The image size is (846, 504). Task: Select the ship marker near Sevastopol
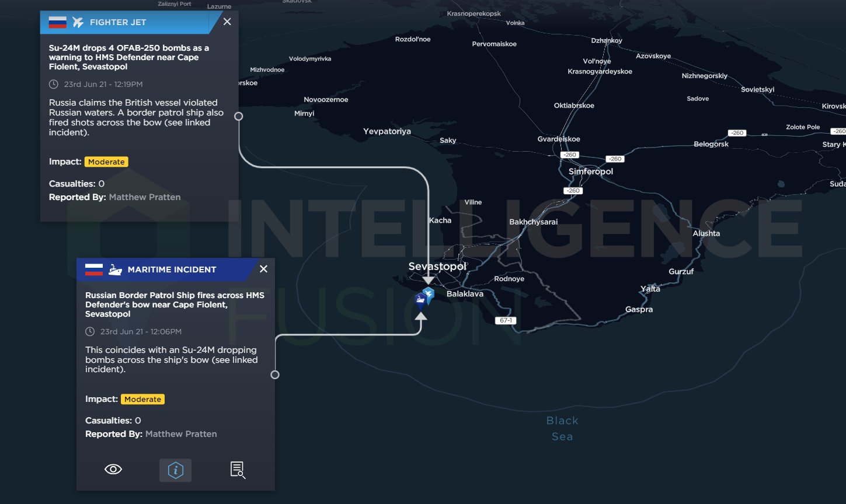(x=420, y=301)
